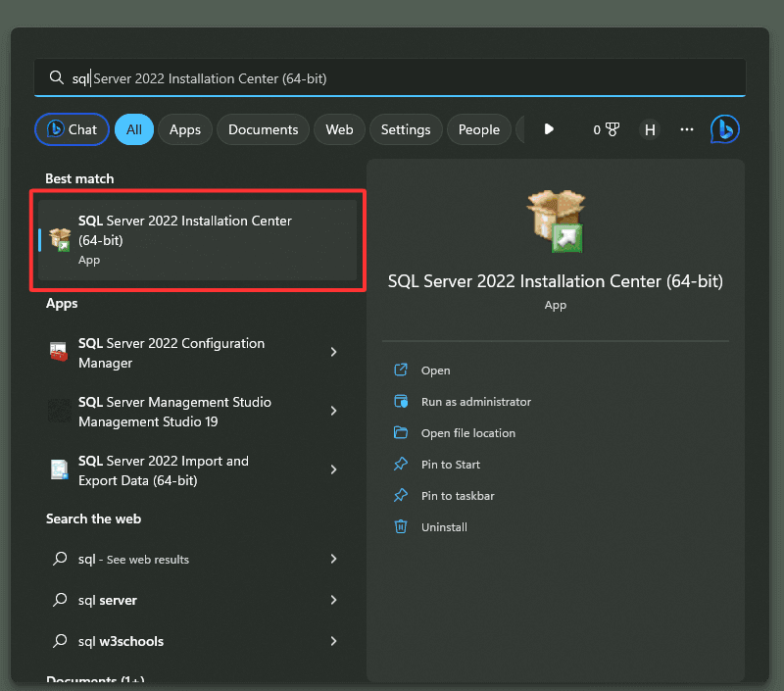Choose Pin to Start

[451, 465]
